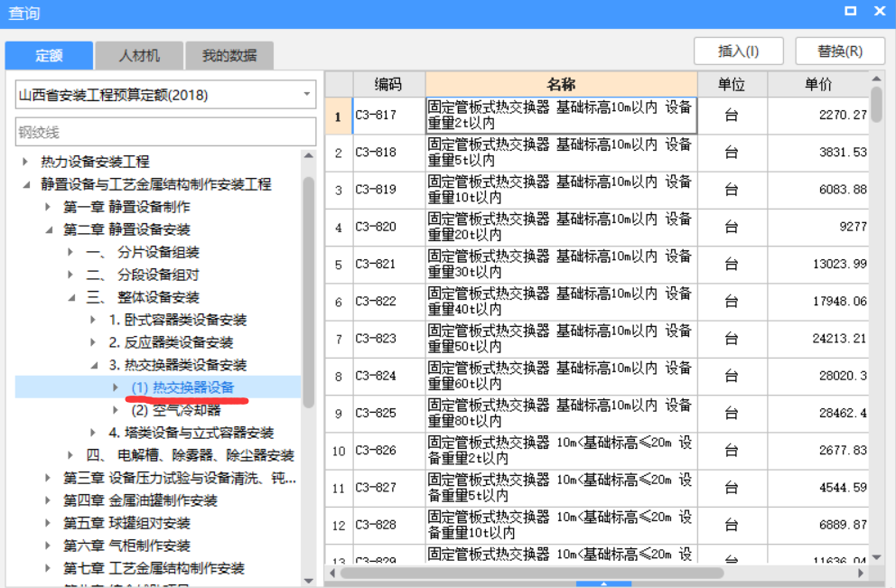Select (2) 空气冷却器 tree item
This screenshot has height=588, width=896.
[175, 410]
